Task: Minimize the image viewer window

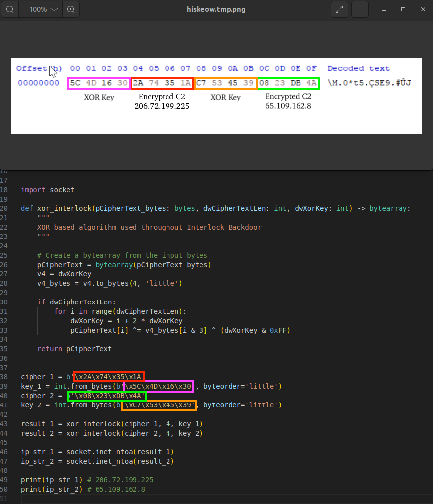Action: click(x=384, y=10)
